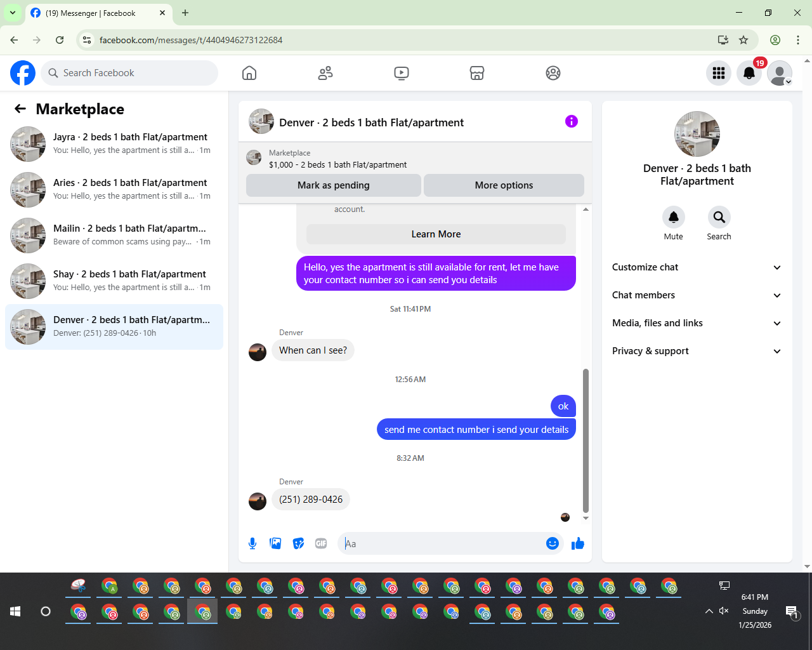Click the Search Facebook field
Screen dimensions: 812x650
129,73
